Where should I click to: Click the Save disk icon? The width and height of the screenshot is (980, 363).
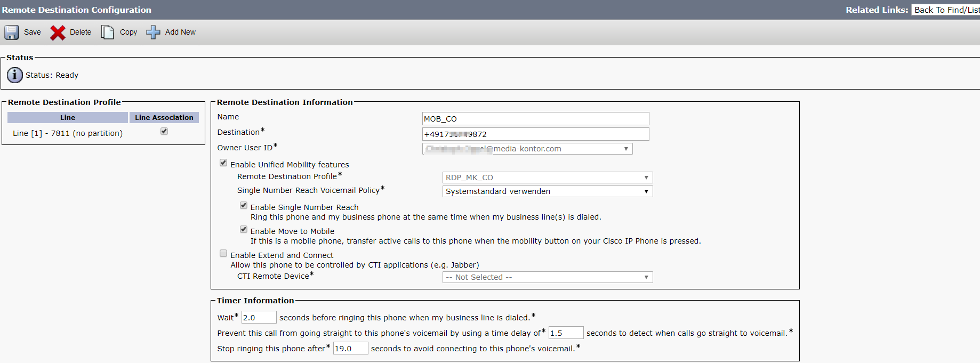11,32
